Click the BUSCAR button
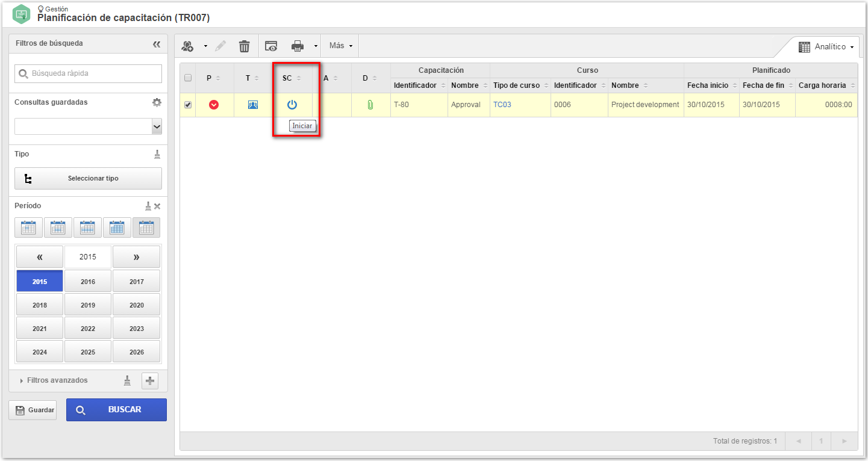 tap(116, 410)
